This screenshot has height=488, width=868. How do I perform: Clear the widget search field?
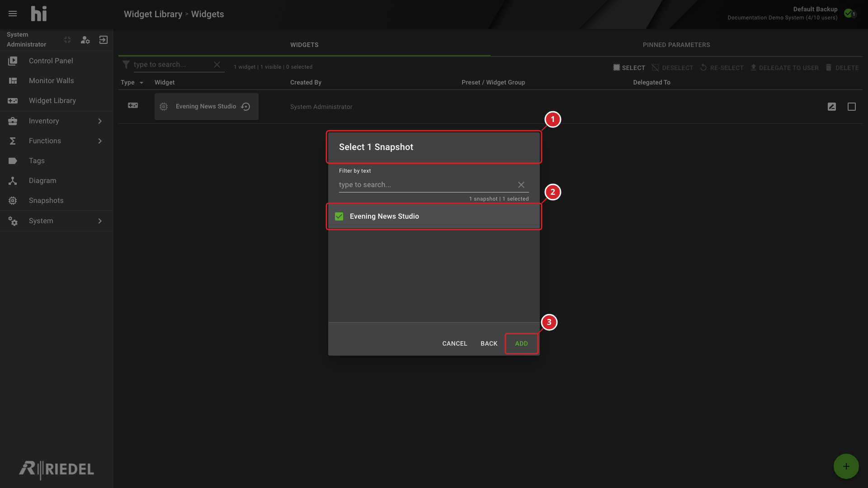pyautogui.click(x=217, y=65)
